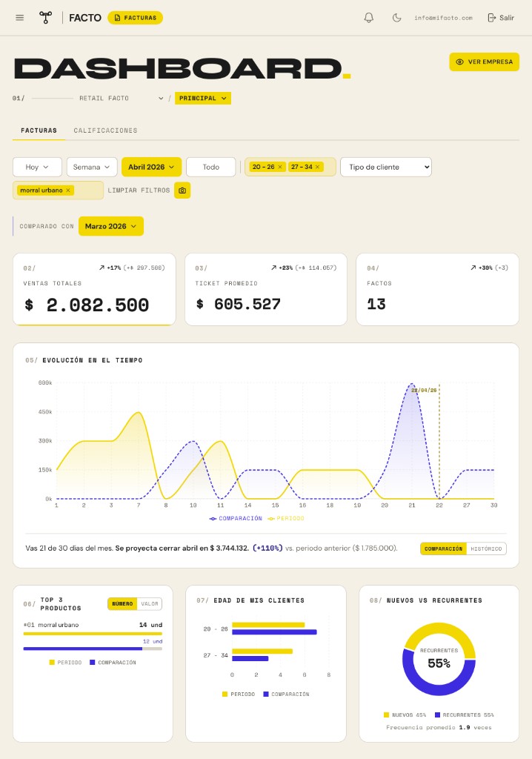This screenshot has height=759, width=532.
Task: Click the 27 - 34 age group blue bar
Action: tap(250, 658)
